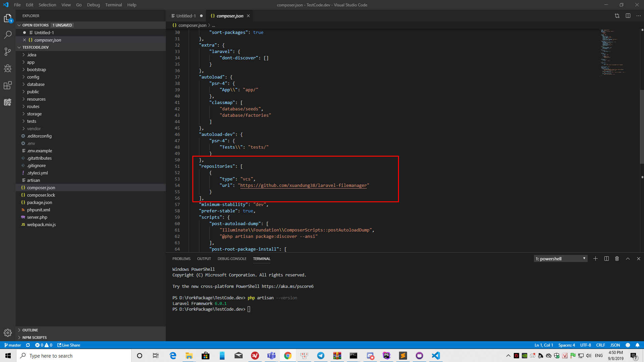The image size is (644, 362).
Task: Go to line via Ln 1, Col 1
Action: tap(544, 345)
